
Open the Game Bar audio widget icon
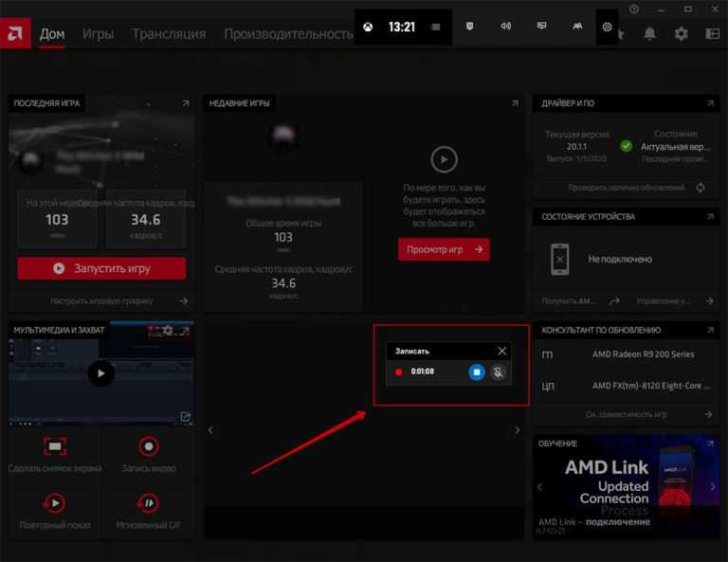click(505, 26)
